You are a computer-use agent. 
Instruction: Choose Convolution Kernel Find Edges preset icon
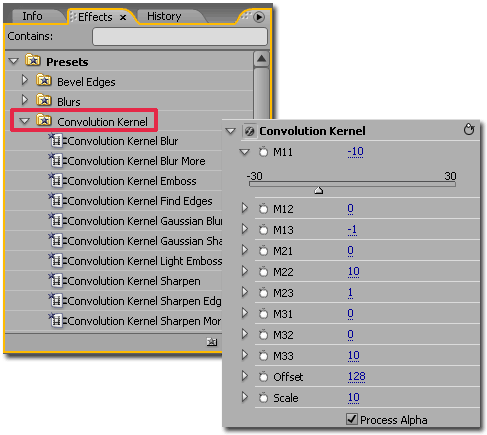point(56,201)
